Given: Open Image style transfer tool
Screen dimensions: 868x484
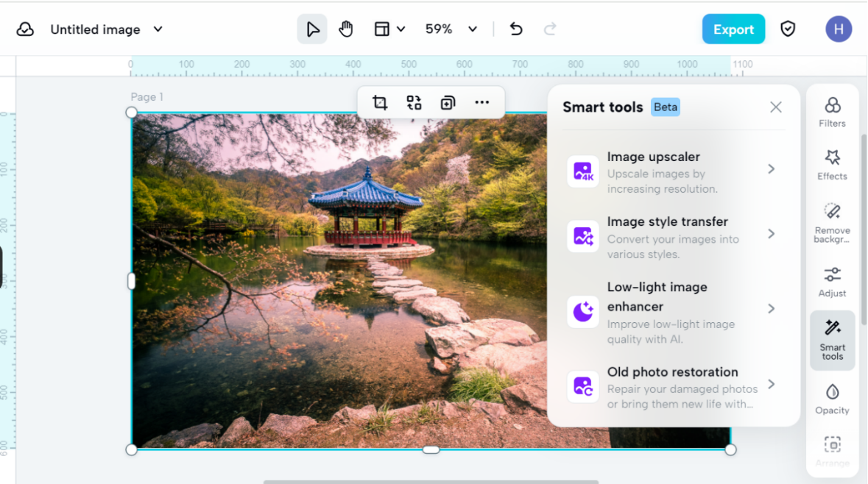Looking at the screenshot, I should click(674, 237).
